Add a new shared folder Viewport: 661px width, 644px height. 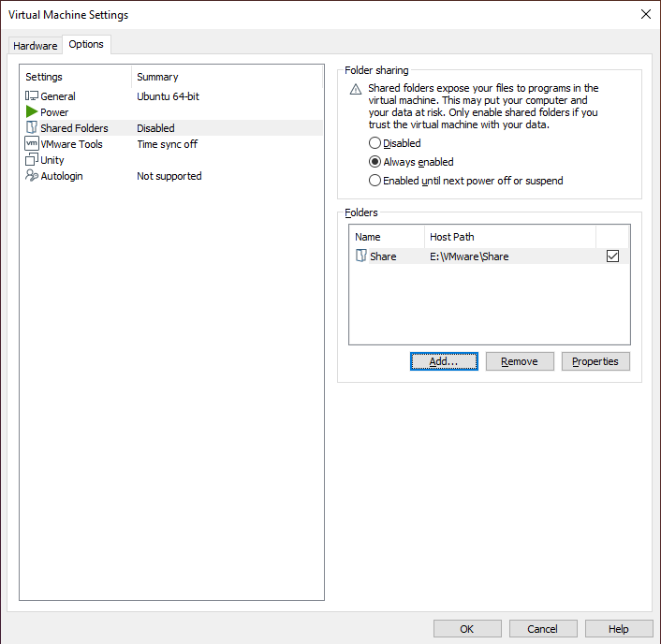444,361
